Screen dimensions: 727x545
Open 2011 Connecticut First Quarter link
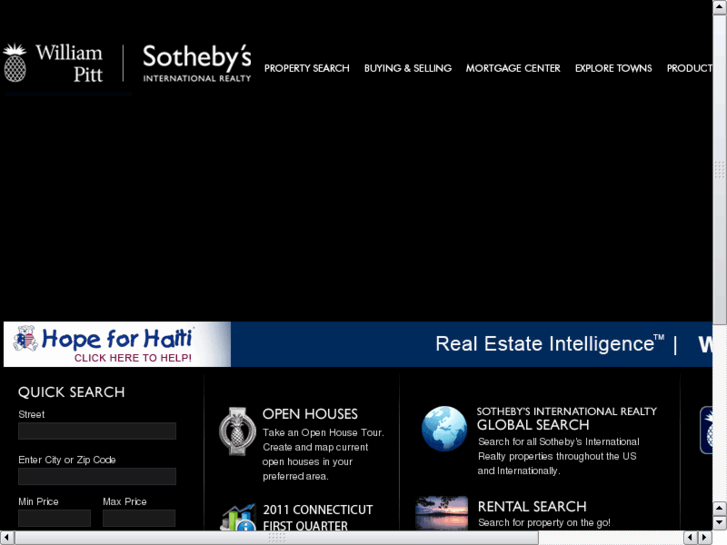pos(318,518)
